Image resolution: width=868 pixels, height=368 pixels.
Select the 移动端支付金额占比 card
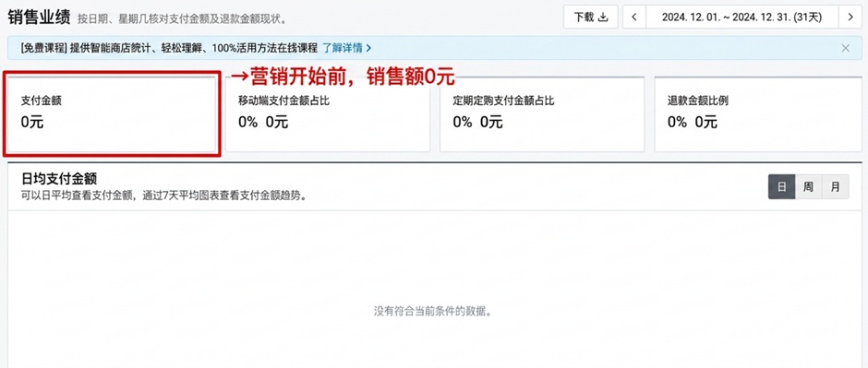(x=327, y=114)
